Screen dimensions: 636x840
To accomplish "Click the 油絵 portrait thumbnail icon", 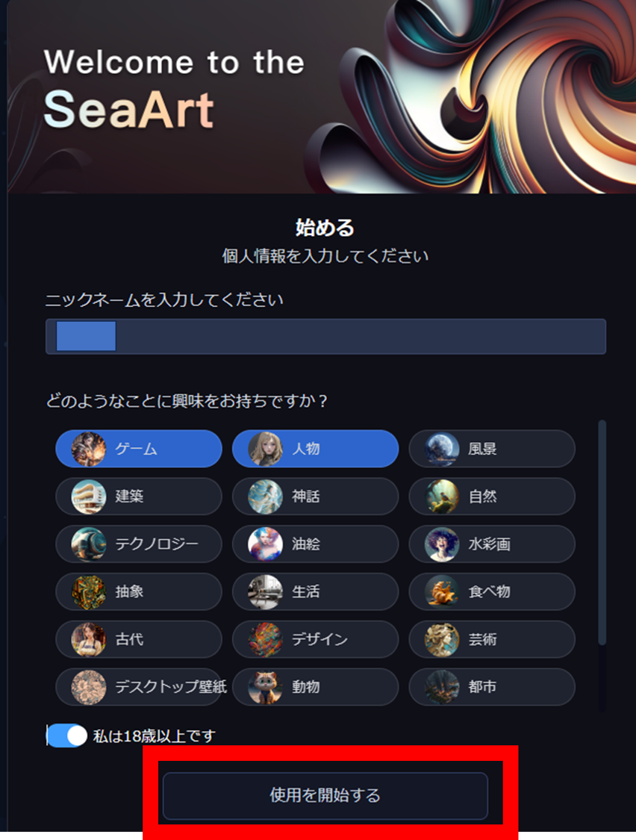I will pyautogui.click(x=265, y=544).
